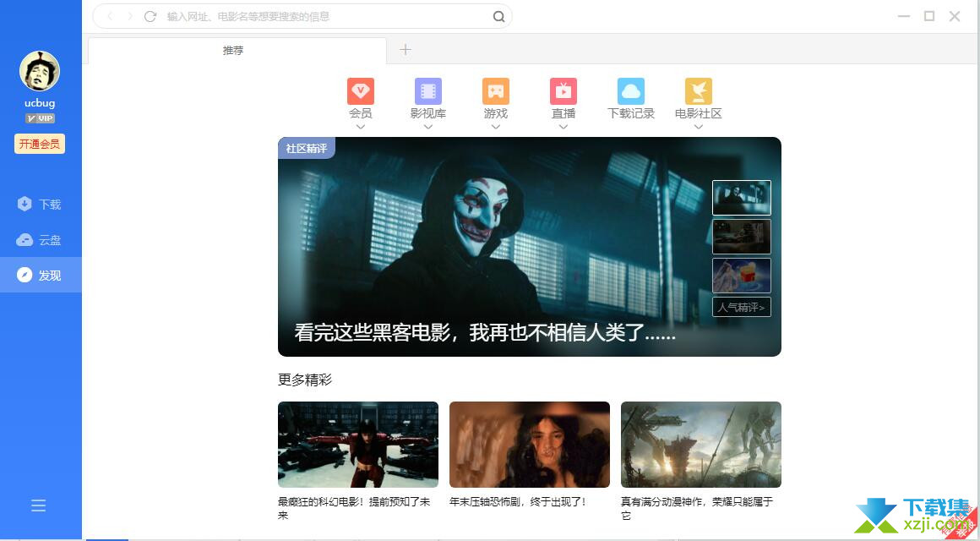This screenshot has width=980, height=541.
Task: Open the 会员 membership icon
Action: (361, 91)
